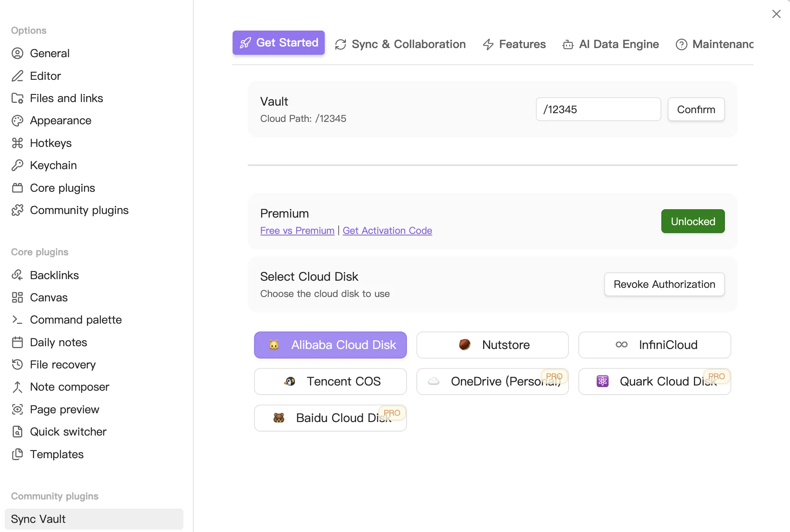Click the rocket icon on Get Started
Screen dimensions: 790x532
click(x=245, y=43)
